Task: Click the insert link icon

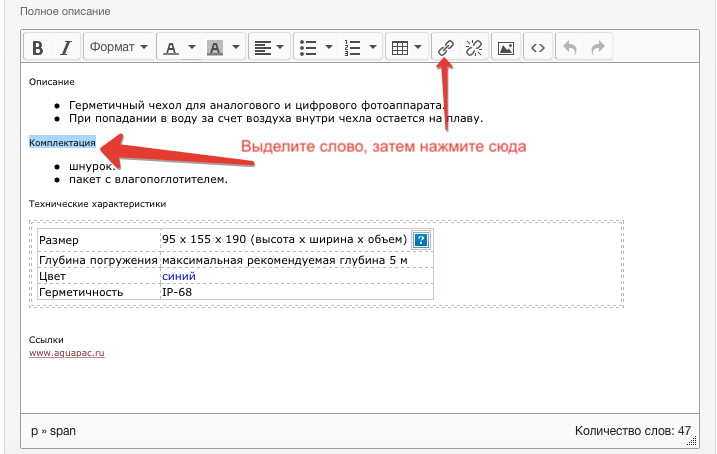Action: pyautogui.click(x=447, y=47)
